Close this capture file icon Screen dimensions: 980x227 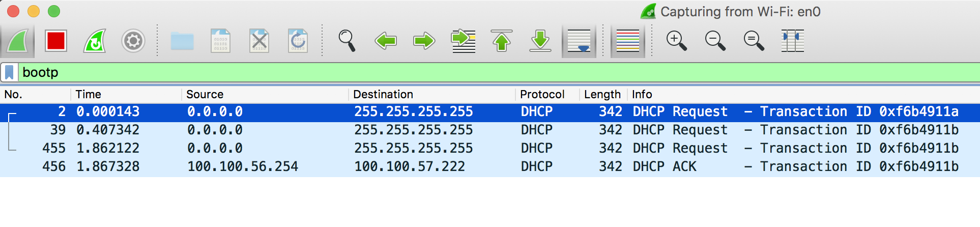[x=260, y=41]
